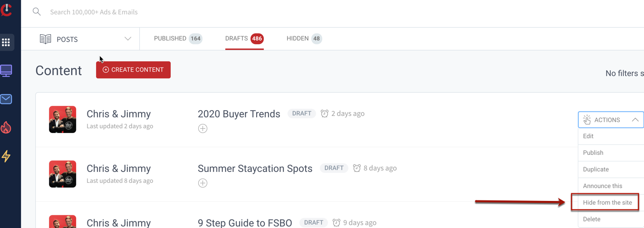Viewport: 644px width, 228px height.
Task: Click Chris & Jimmy name in Summer Staycation row
Action: (119, 169)
